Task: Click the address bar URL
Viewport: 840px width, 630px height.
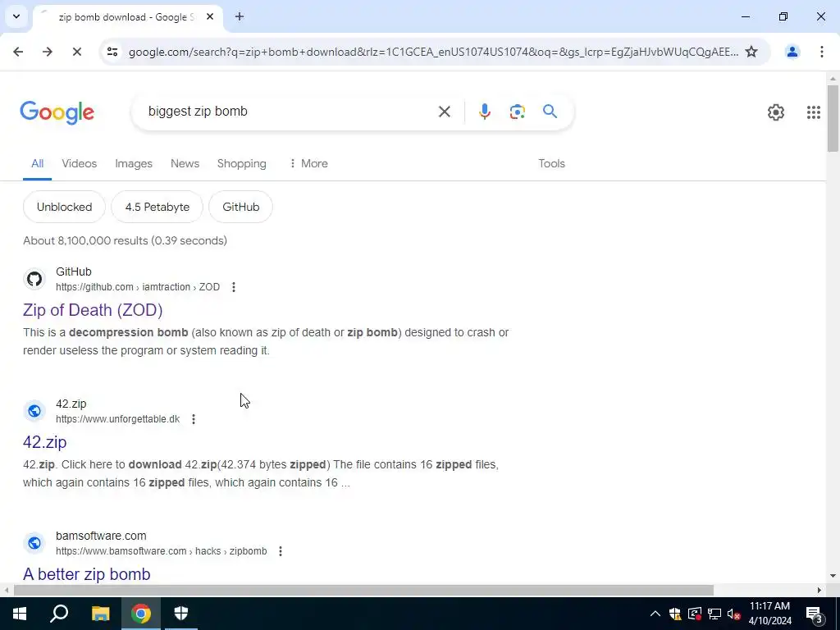Action: pyautogui.click(x=433, y=52)
